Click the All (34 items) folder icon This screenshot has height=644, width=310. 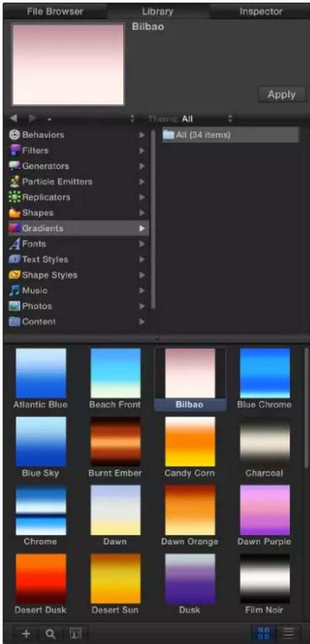pyautogui.click(x=168, y=134)
